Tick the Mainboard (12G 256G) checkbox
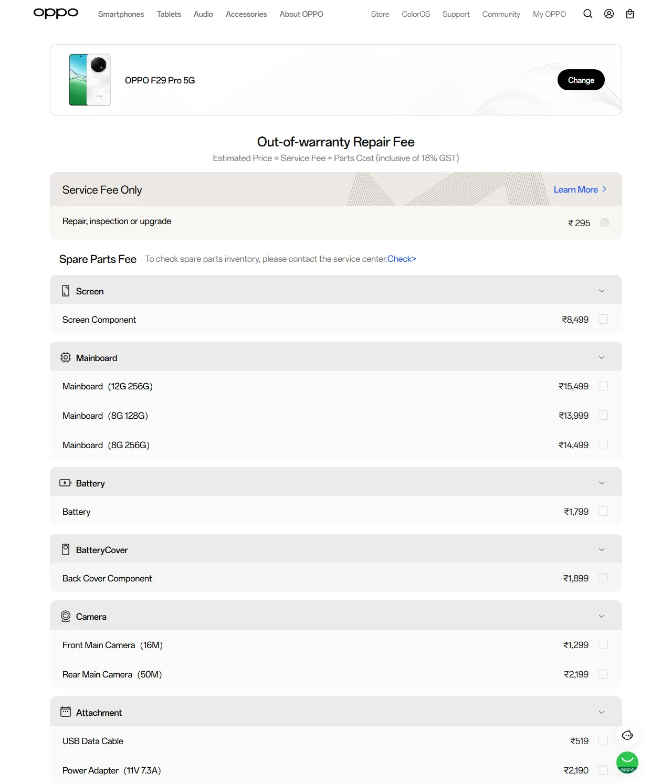 tap(603, 386)
